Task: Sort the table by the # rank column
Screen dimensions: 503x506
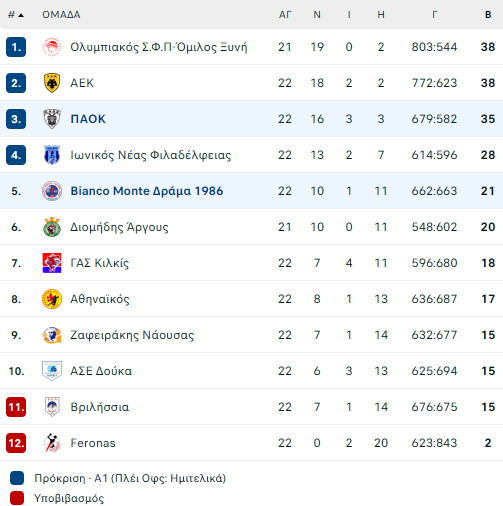Action: (16, 15)
